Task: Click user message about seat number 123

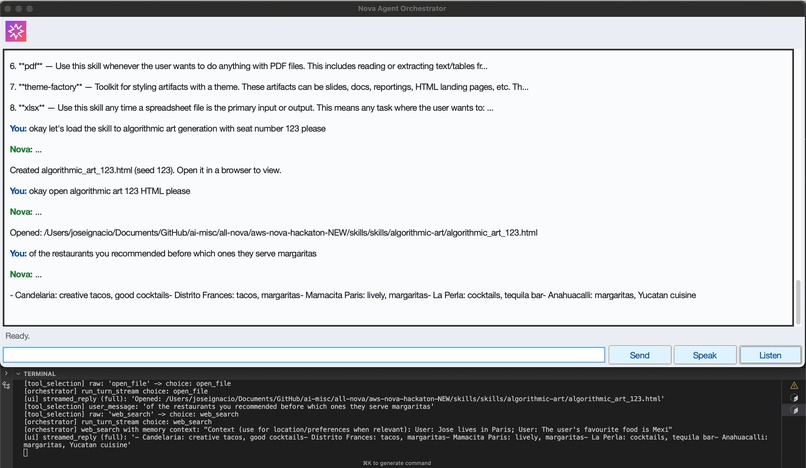Action: [168, 129]
